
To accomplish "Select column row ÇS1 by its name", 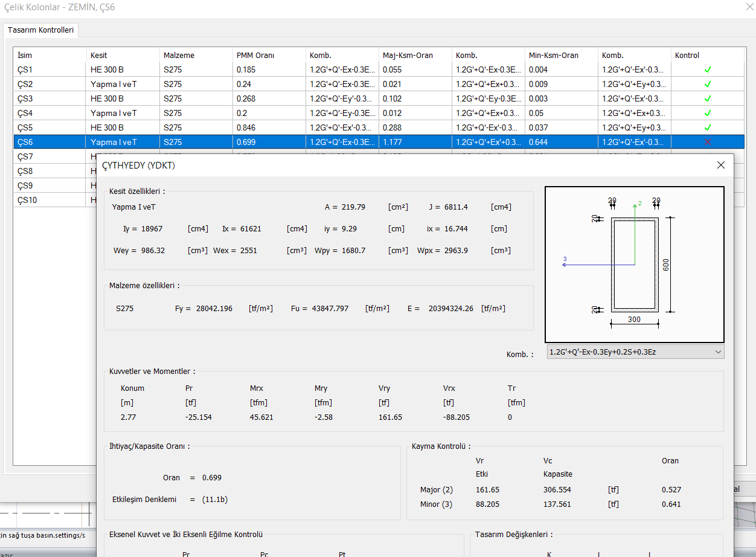I will click(25, 69).
